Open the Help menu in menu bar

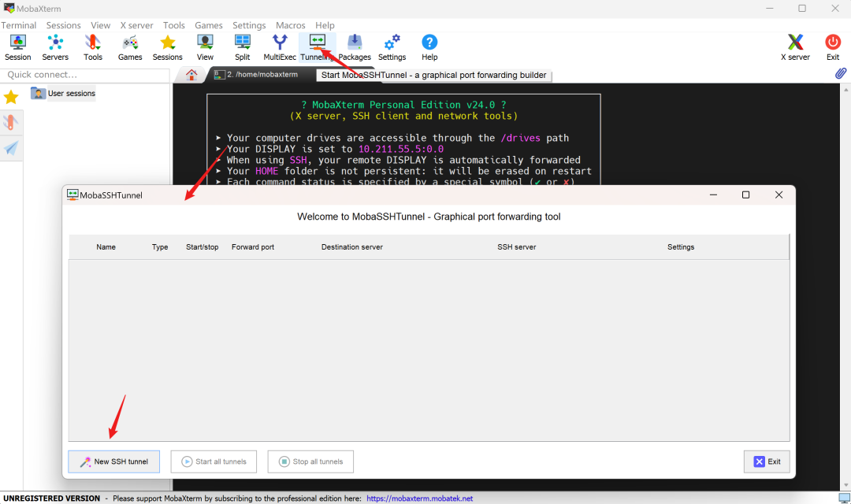pyautogui.click(x=325, y=25)
